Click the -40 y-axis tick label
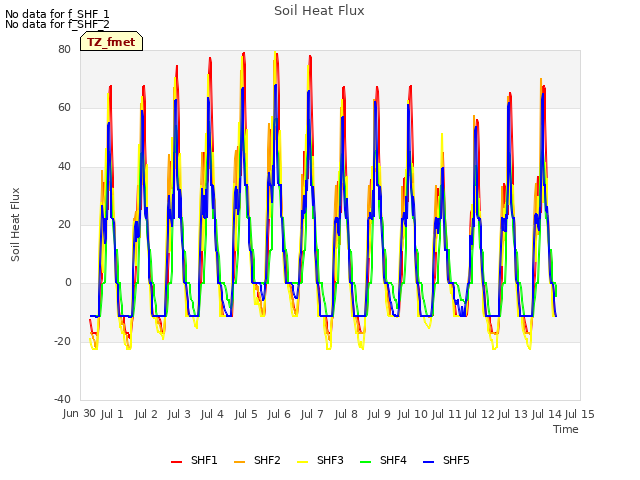 pyautogui.click(x=62, y=399)
